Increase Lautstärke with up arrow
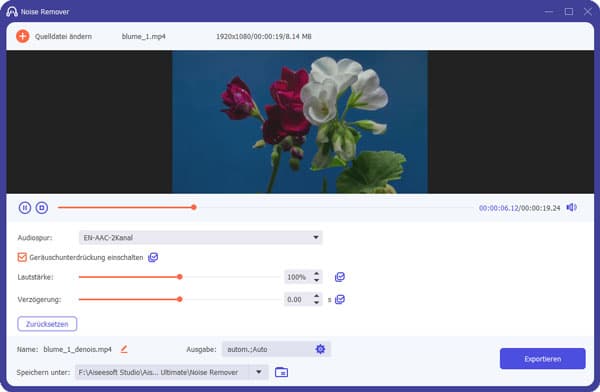This screenshot has height=392, width=600. click(316, 274)
